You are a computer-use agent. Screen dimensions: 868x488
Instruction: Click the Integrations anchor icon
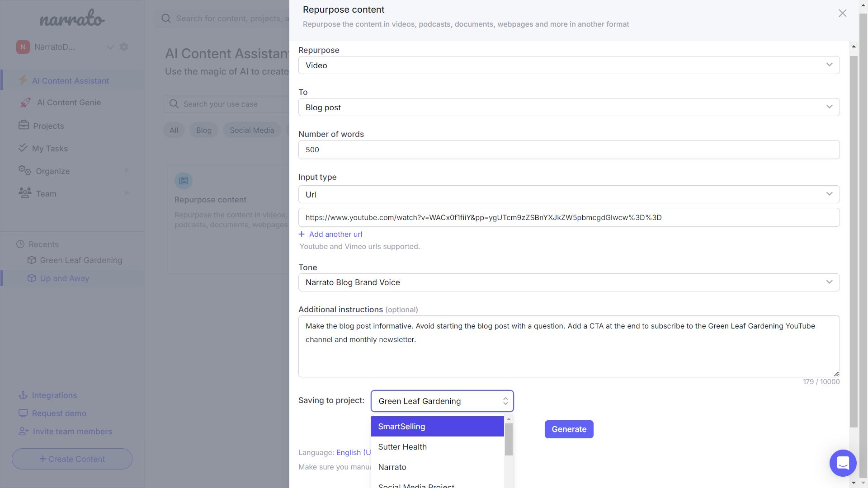[23, 395]
